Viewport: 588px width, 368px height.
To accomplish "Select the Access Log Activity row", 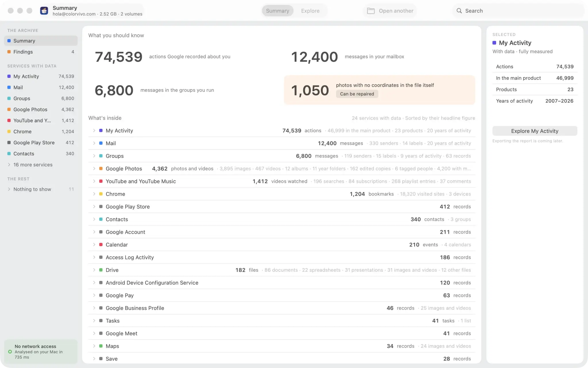I will [282, 257].
